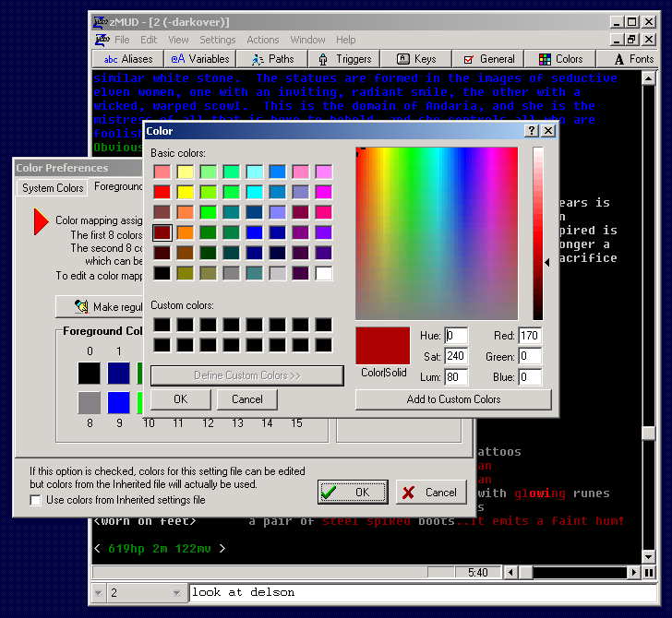Click Add to Custom Colors button
This screenshot has width=672, height=618.
453,399
